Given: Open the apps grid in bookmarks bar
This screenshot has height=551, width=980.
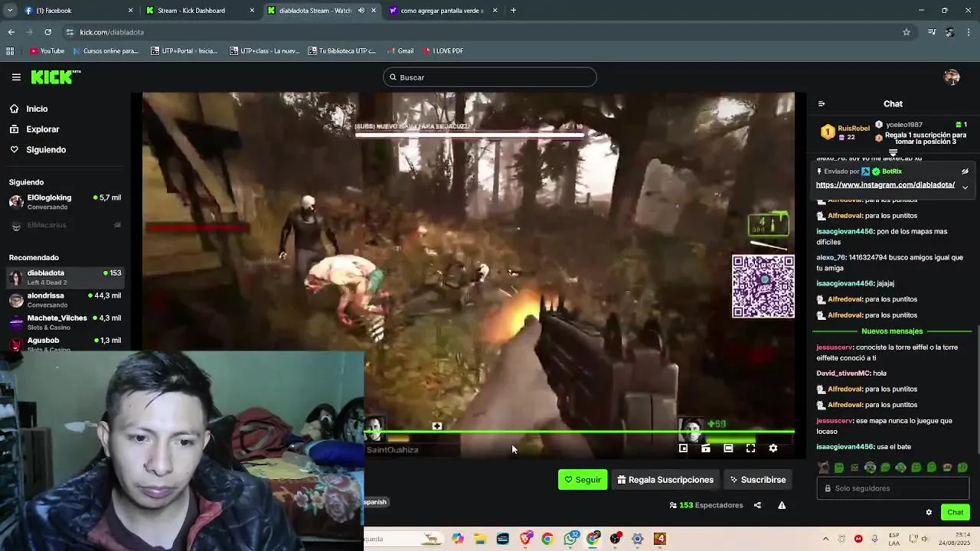Looking at the screenshot, I should [x=10, y=51].
